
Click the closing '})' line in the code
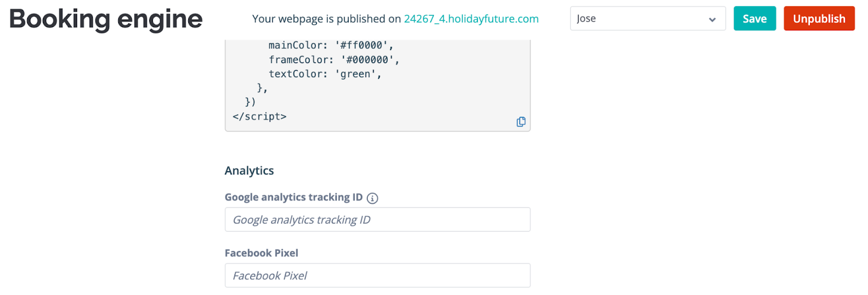(250, 102)
